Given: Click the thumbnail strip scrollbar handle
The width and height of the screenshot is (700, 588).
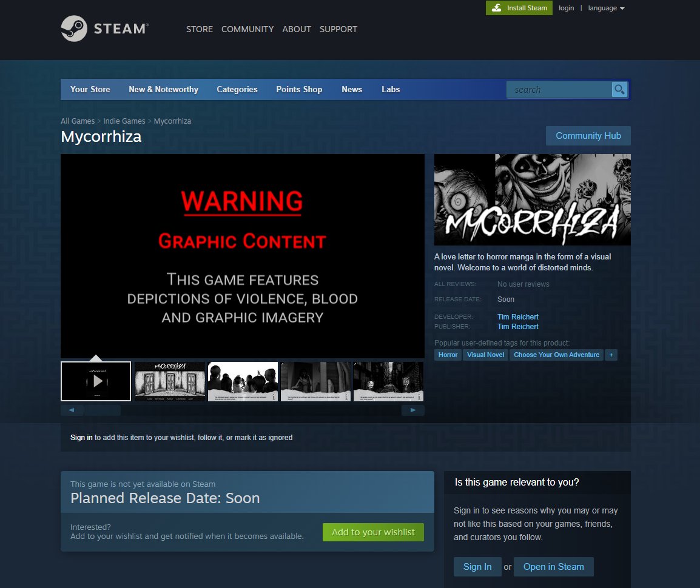Looking at the screenshot, I should pos(103,410).
